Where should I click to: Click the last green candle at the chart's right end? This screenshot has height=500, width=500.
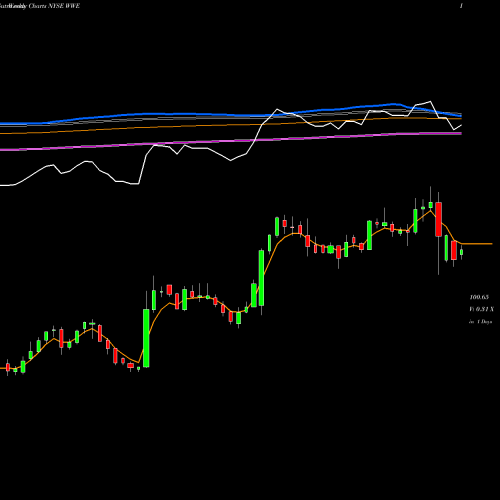coord(461,252)
